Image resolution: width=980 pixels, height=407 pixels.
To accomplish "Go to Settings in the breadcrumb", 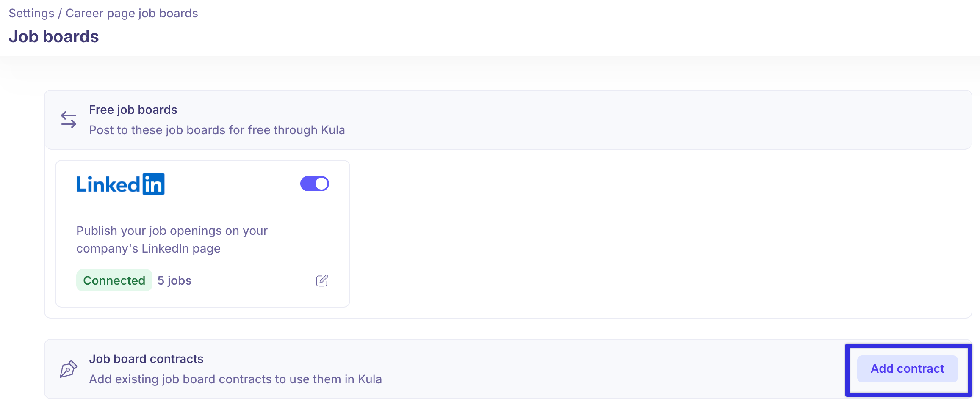I will click(31, 13).
